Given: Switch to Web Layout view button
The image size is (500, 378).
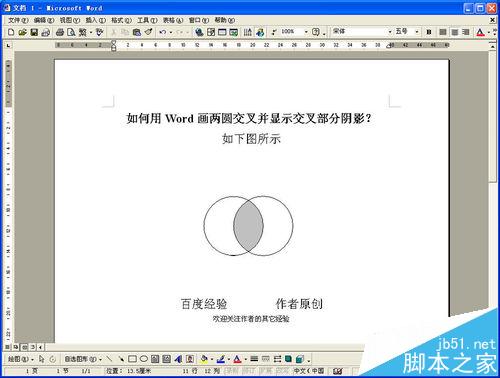Looking at the screenshot, I should pyautogui.click(x=16, y=347).
